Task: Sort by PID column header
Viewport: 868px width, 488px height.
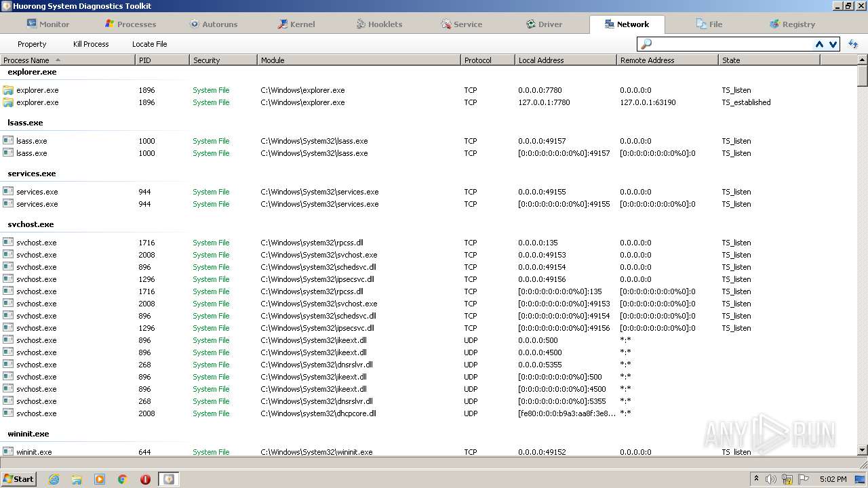Action: (162, 60)
